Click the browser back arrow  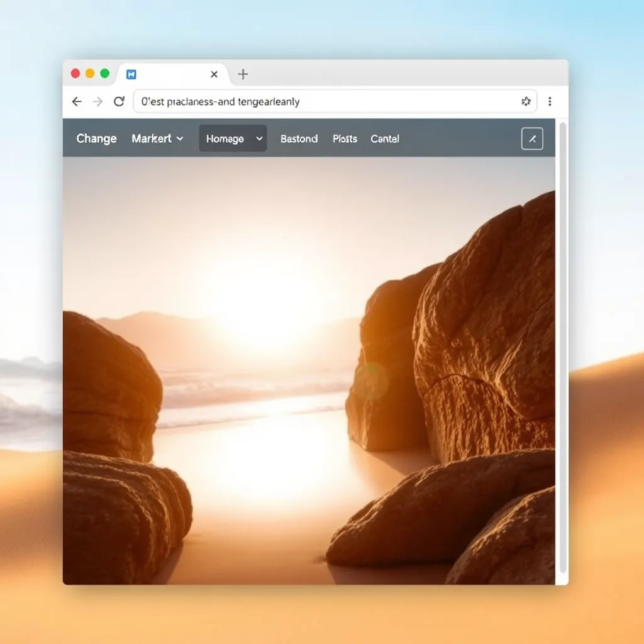[x=77, y=101]
